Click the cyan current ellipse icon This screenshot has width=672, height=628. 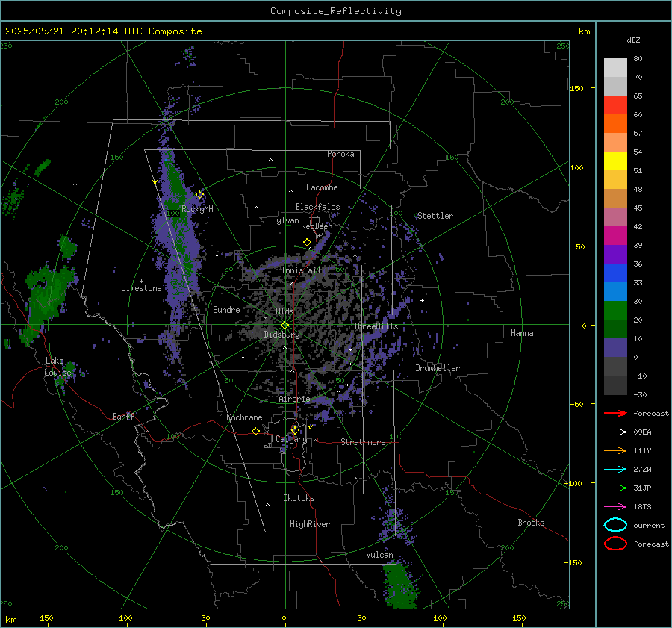coord(615,525)
